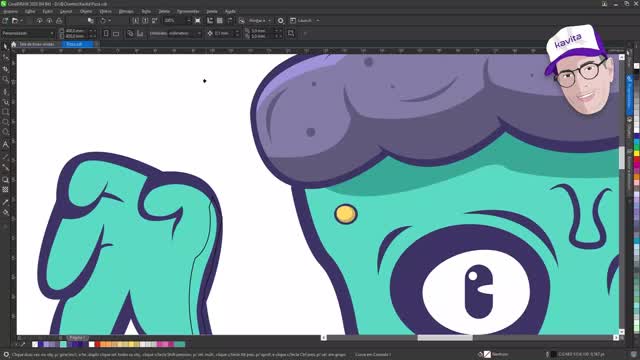Image resolution: width=640 pixels, height=360 pixels.
Task: Click the full-screen preview icon
Action: pyautogui.click(x=198, y=20)
